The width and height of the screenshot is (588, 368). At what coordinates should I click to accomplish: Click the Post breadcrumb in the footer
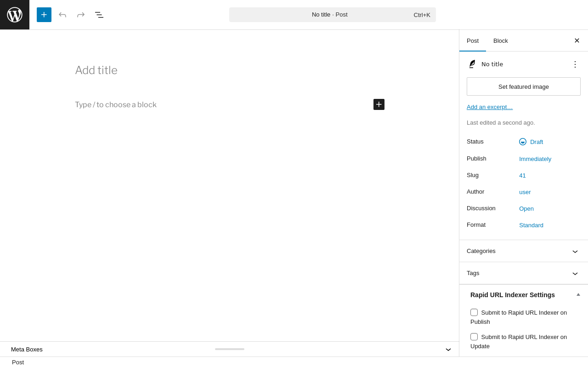click(18, 362)
